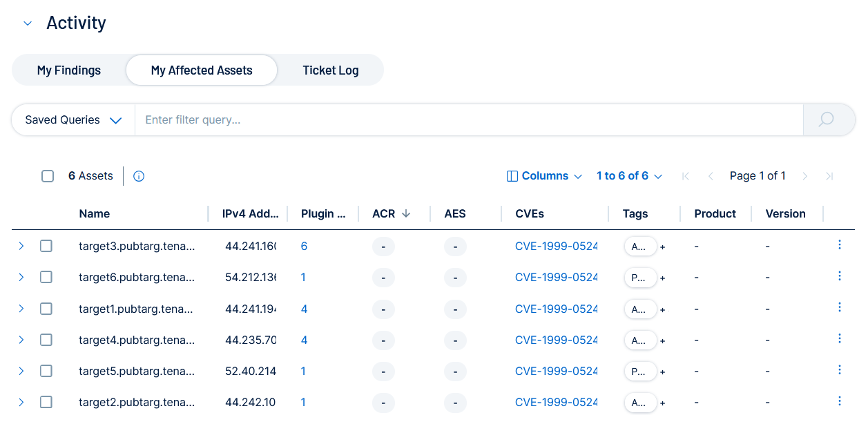This screenshot has height=433, width=868.
Task: Go to the first page arrow icon
Action: (686, 176)
